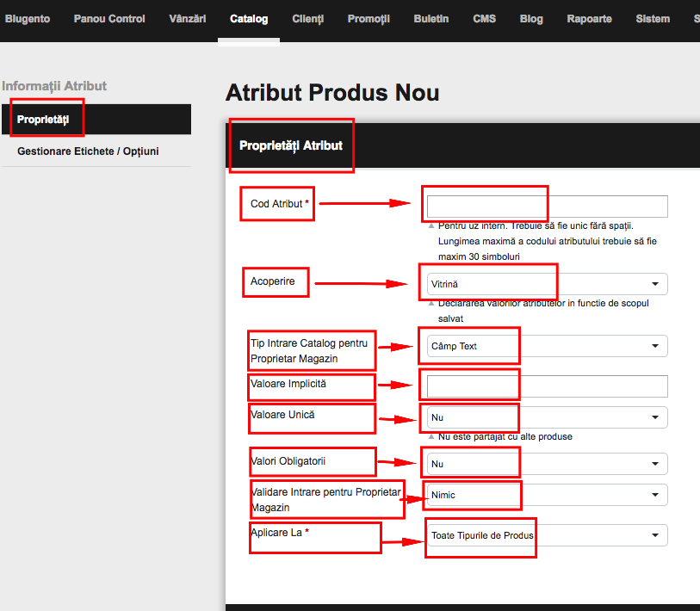Image resolution: width=700 pixels, height=611 pixels.
Task: Open the Promoții menu
Action: pyautogui.click(x=369, y=19)
